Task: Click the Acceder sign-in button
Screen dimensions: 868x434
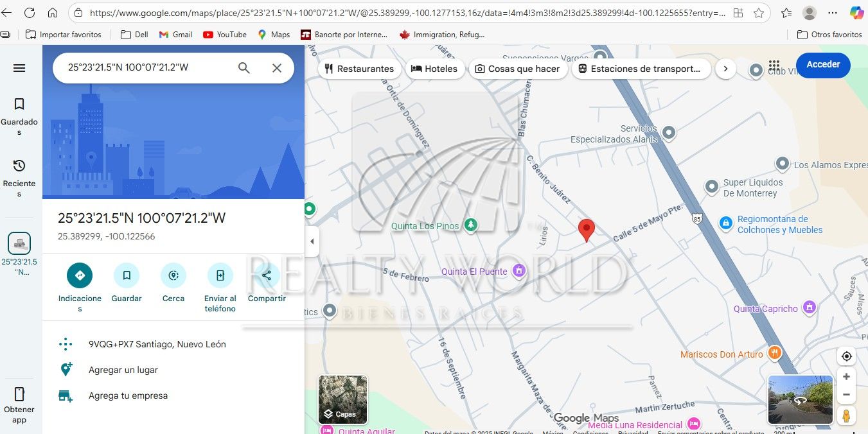Action: tap(823, 65)
